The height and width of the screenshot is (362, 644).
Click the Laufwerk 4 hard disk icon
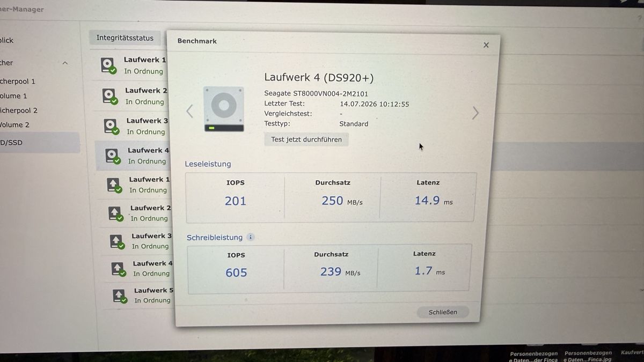coord(113,156)
